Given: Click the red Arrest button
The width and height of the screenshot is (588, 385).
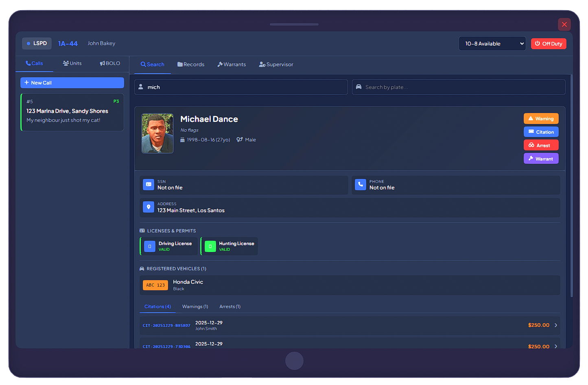Looking at the screenshot, I should click(x=541, y=145).
